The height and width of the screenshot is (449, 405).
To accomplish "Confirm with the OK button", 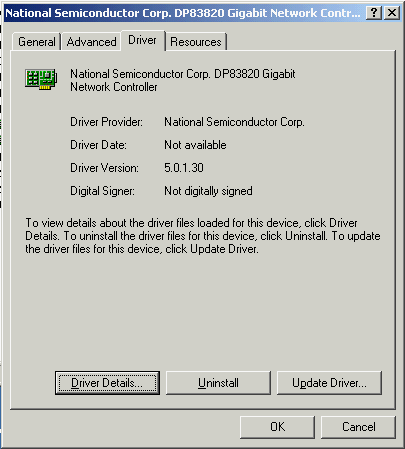I will [277, 427].
